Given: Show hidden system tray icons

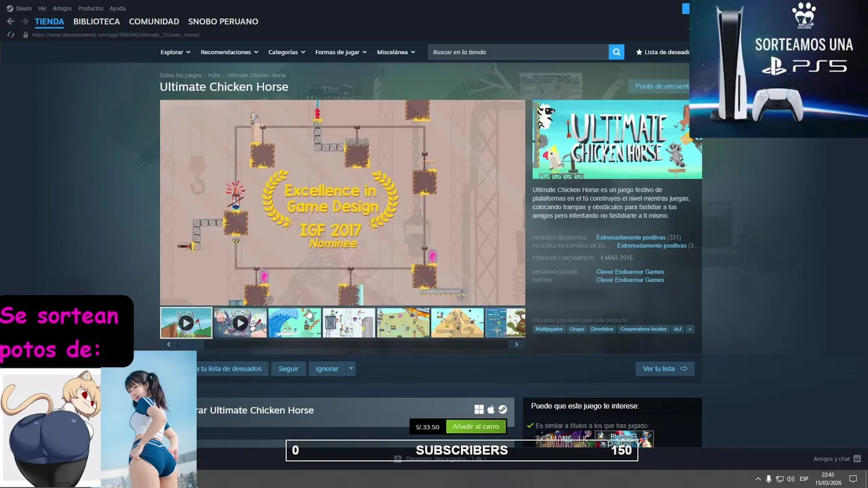Looking at the screenshot, I should [758, 479].
